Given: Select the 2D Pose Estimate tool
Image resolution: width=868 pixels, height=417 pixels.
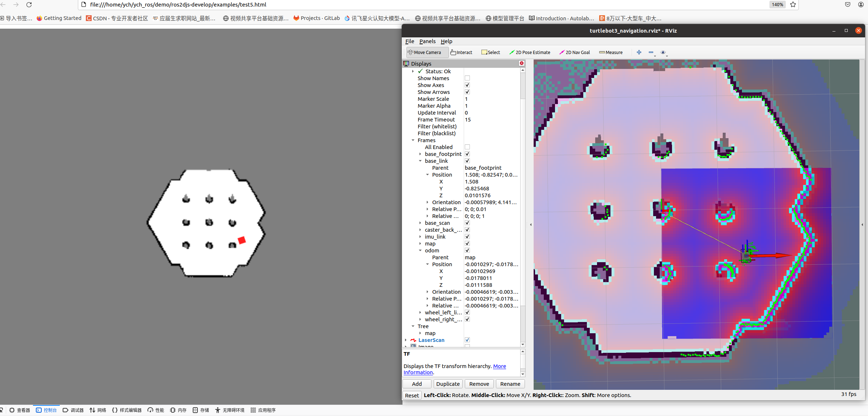Looking at the screenshot, I should (x=530, y=52).
